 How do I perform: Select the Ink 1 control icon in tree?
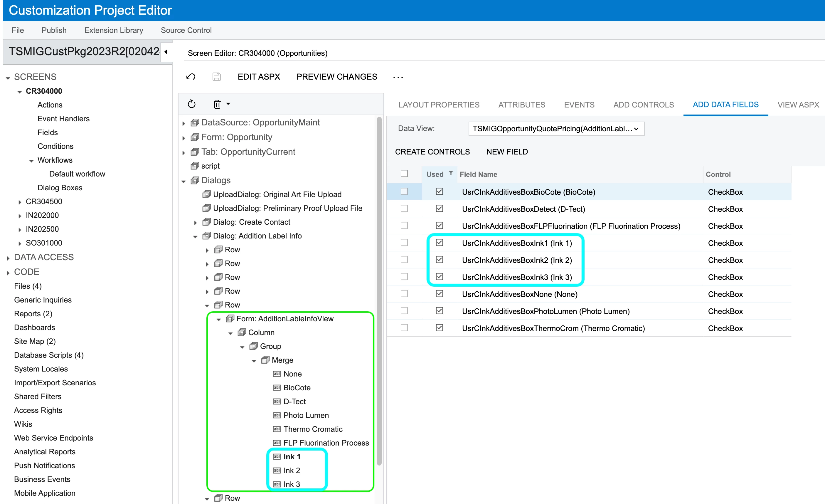[277, 457]
